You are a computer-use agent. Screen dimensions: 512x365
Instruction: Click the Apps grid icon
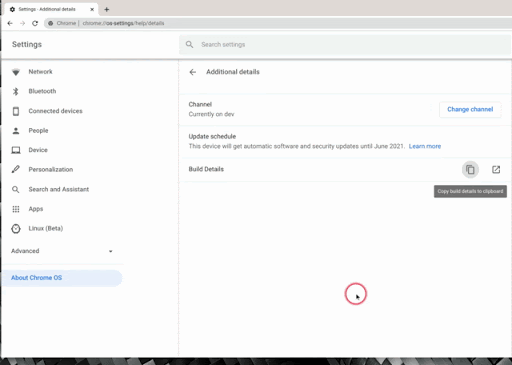pyautogui.click(x=16, y=209)
